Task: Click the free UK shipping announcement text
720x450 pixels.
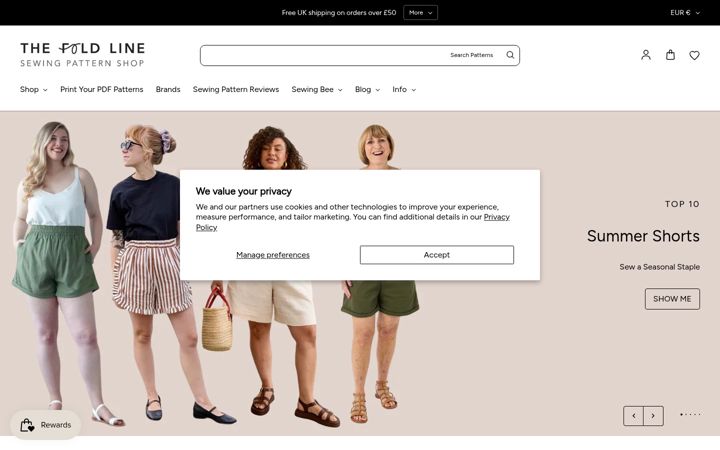Action: coord(339,13)
